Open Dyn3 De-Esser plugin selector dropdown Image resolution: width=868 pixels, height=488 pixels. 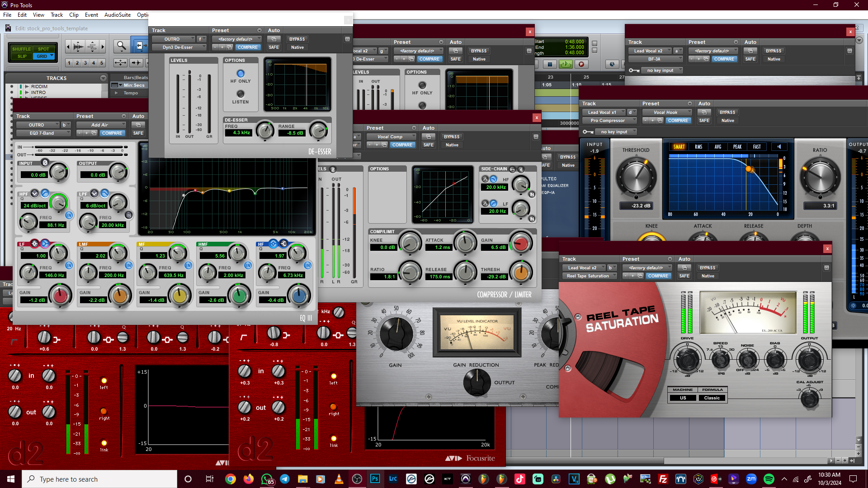click(179, 47)
